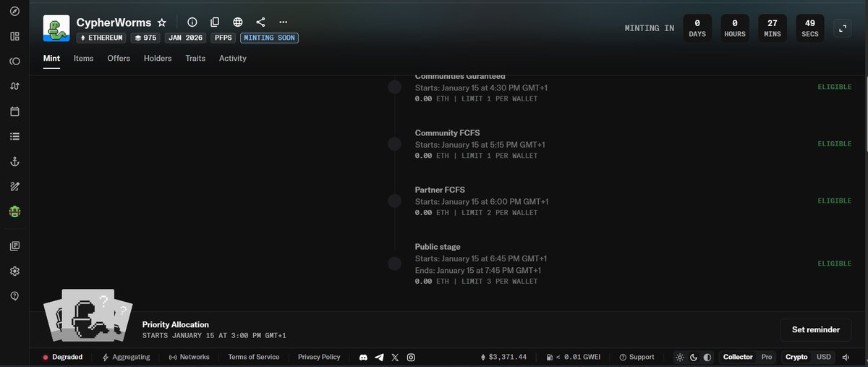Open the Privacy Policy link
868x367 pixels.
point(319,357)
